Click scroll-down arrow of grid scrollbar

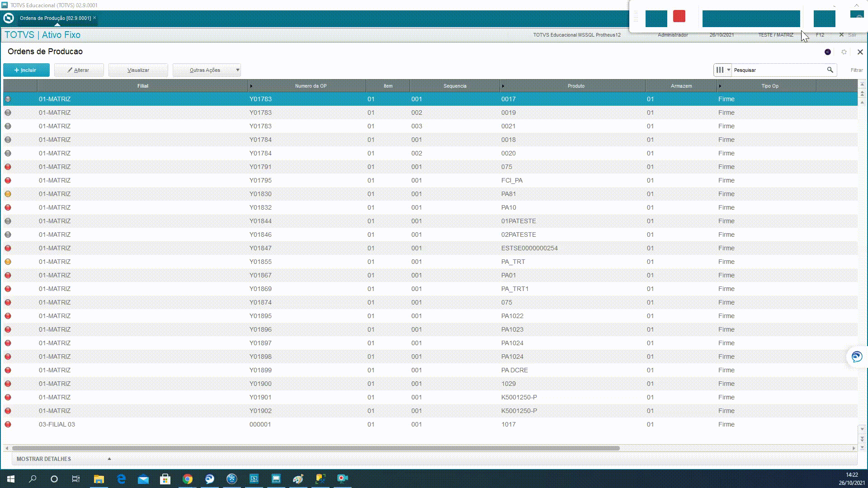862,429
